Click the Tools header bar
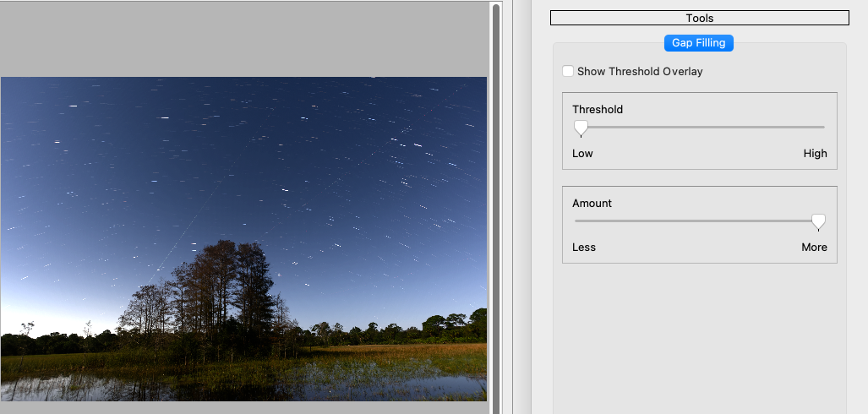 click(x=699, y=18)
